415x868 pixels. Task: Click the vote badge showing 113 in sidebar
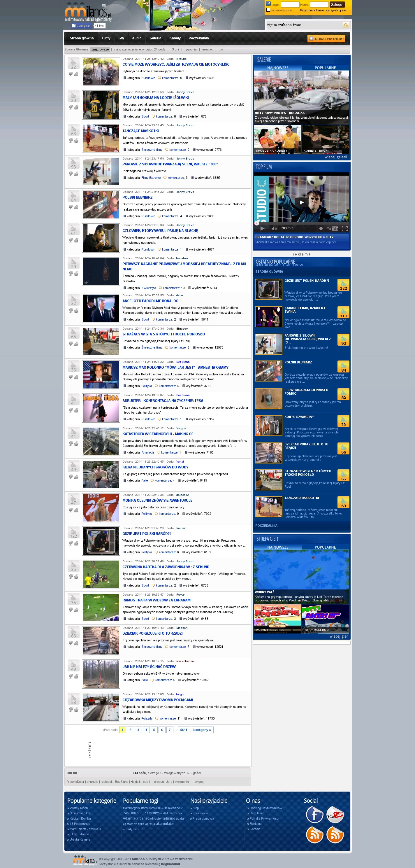coord(343,312)
